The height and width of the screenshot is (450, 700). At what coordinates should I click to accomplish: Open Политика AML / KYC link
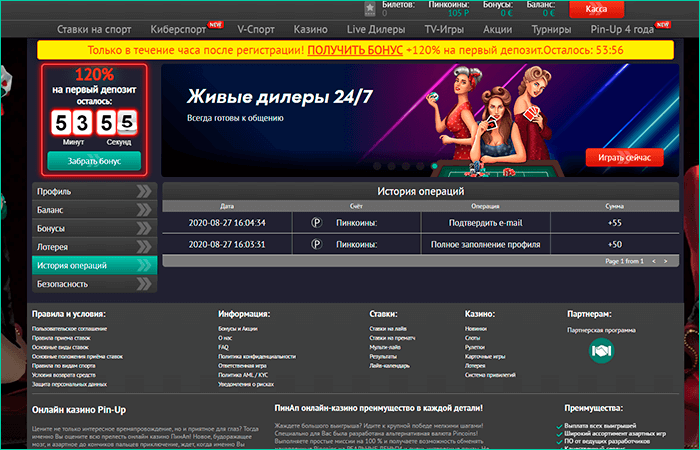243,375
